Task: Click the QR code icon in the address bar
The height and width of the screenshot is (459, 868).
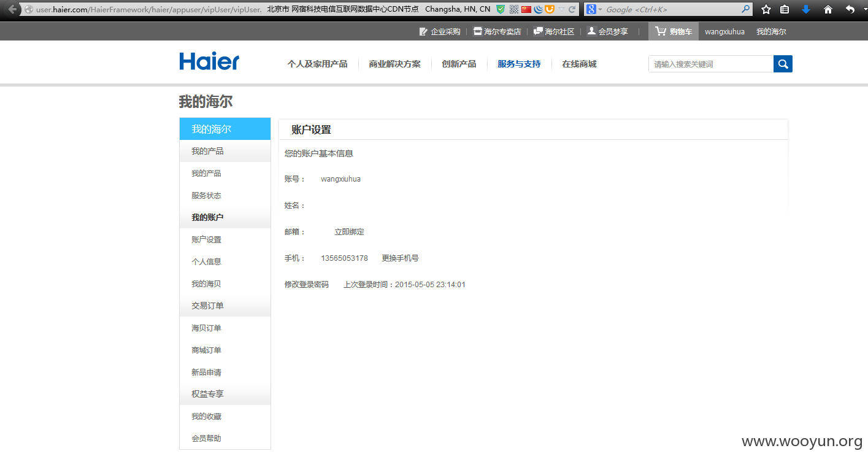Action: 514,9
